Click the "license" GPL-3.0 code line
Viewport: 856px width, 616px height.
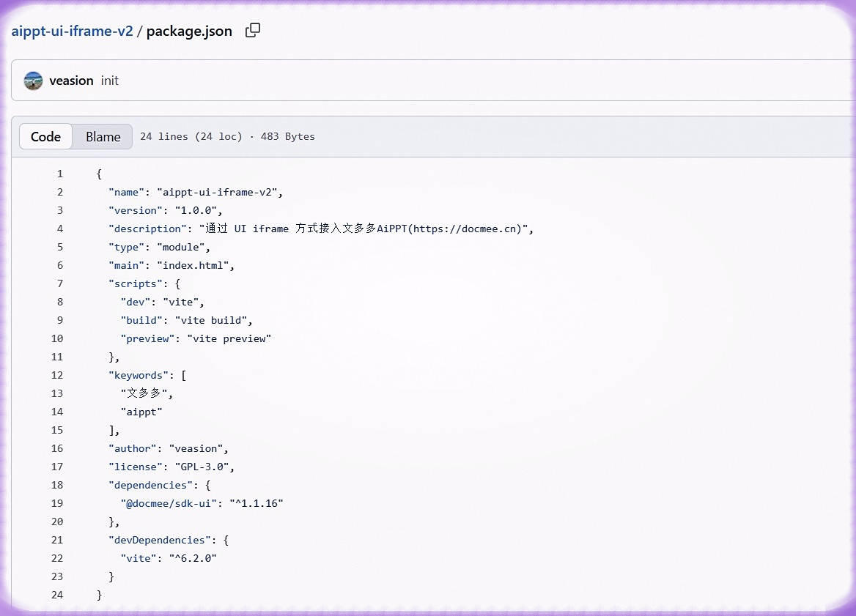(171, 467)
